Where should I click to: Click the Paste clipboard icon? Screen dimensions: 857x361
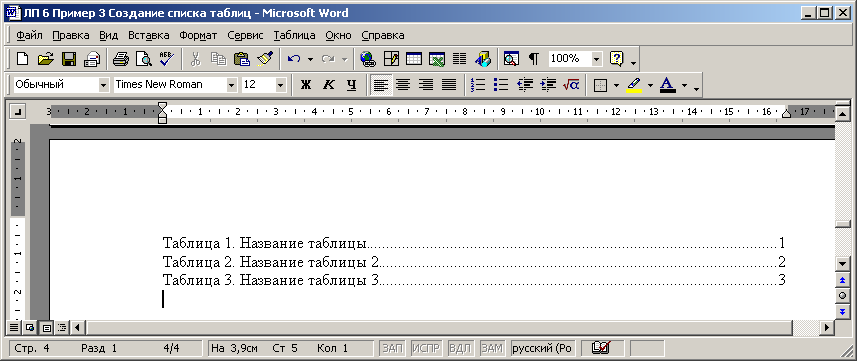pos(242,59)
